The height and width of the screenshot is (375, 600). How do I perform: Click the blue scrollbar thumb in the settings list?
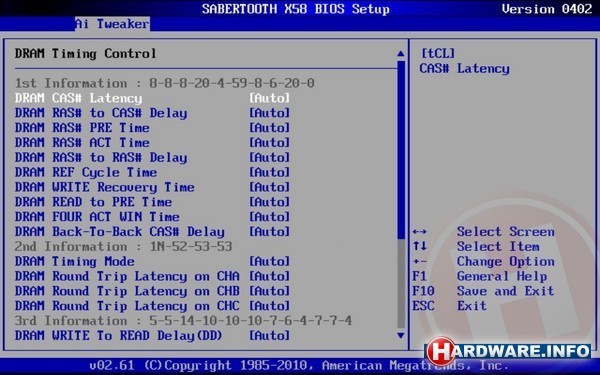(401, 150)
